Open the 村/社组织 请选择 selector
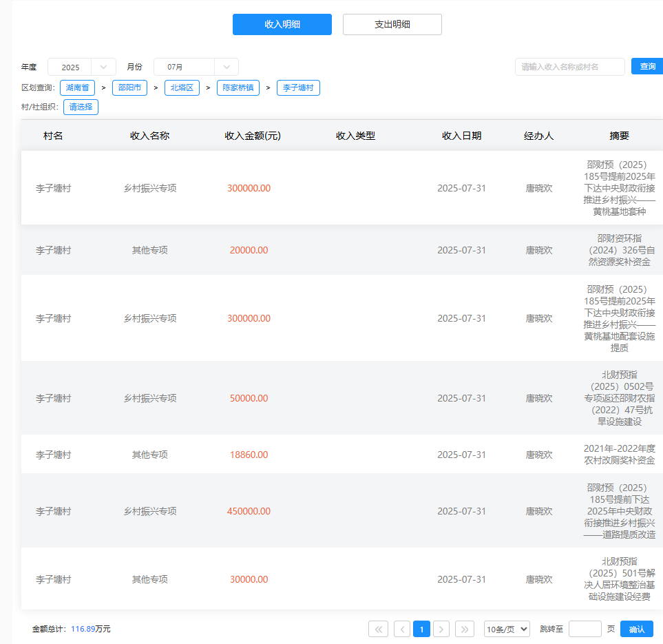 (x=81, y=107)
